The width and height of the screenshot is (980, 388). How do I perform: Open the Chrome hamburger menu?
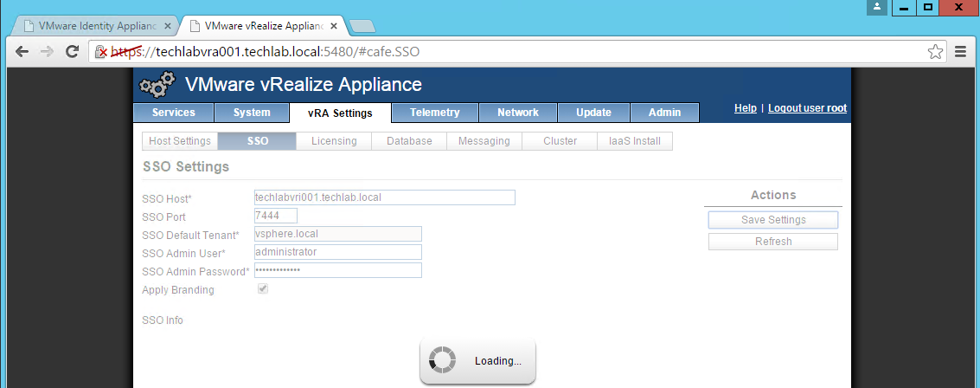click(x=961, y=51)
